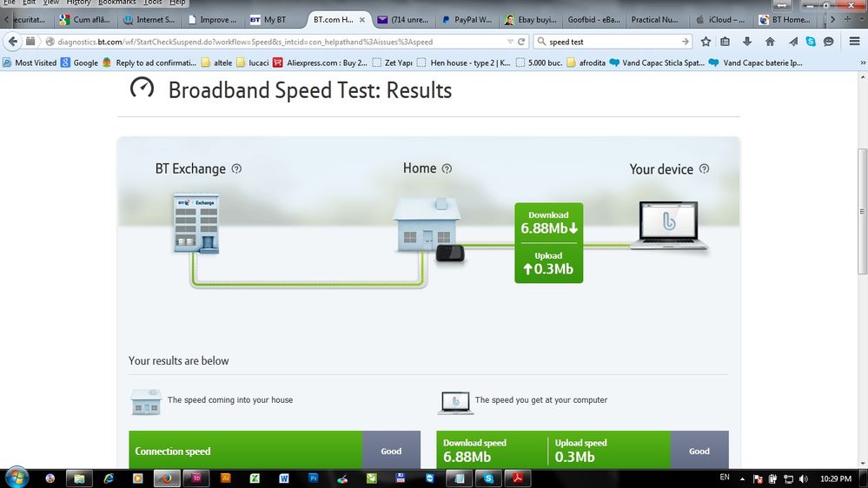Switch to the PayPal W... tab

[x=467, y=19]
